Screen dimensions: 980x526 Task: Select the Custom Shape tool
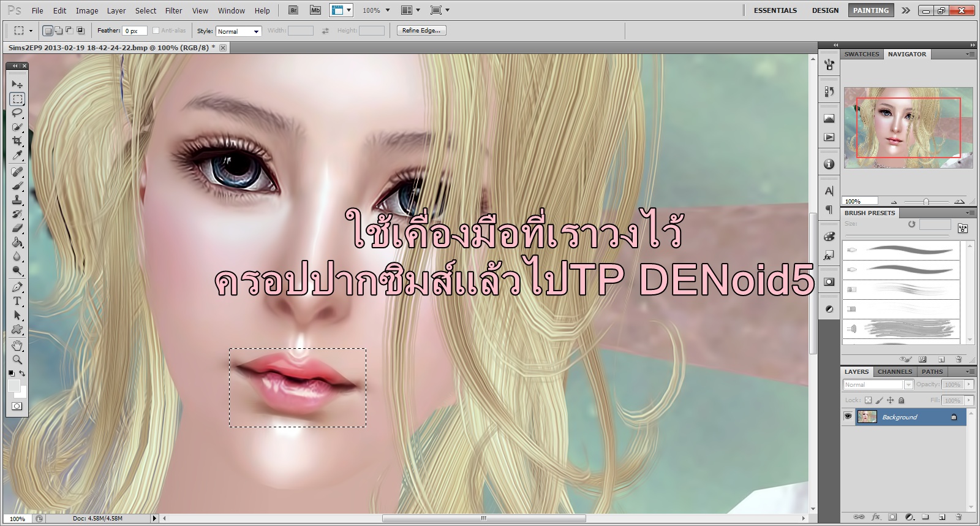[17, 329]
